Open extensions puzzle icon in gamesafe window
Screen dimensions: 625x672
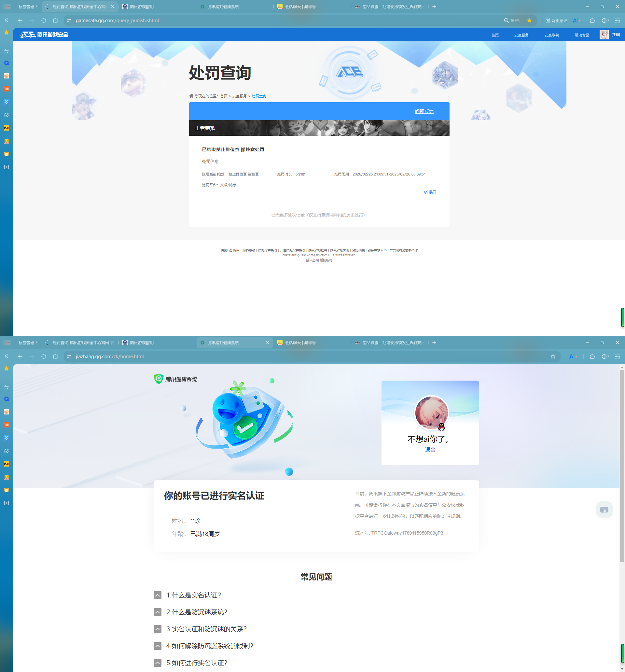[592, 21]
